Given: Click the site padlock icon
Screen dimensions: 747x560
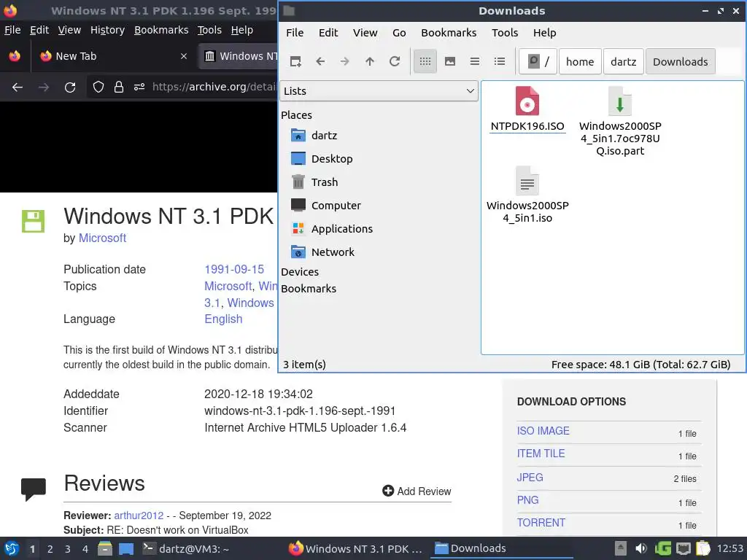Looking at the screenshot, I should tap(119, 87).
